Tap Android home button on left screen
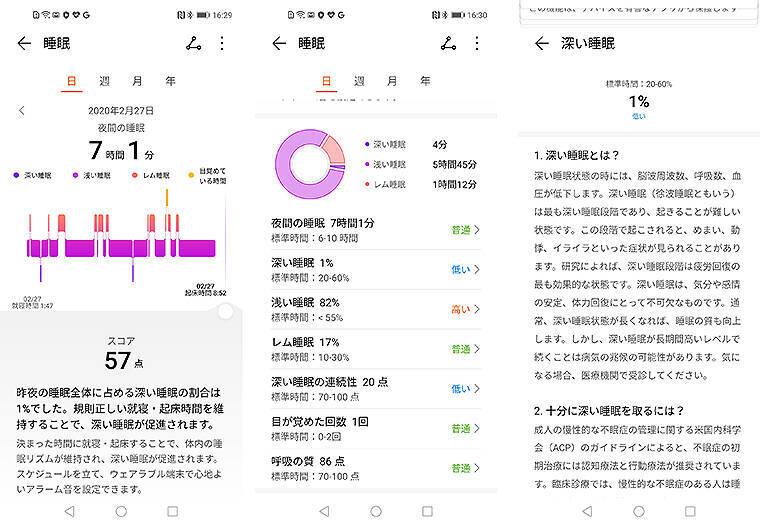Viewport: 760px width, 525px height. coord(121,511)
